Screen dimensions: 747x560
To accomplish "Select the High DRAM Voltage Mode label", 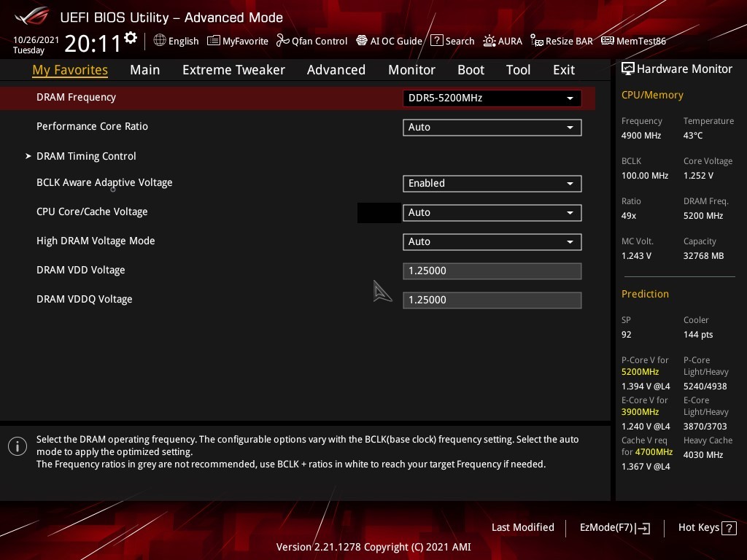I will pos(96,241).
